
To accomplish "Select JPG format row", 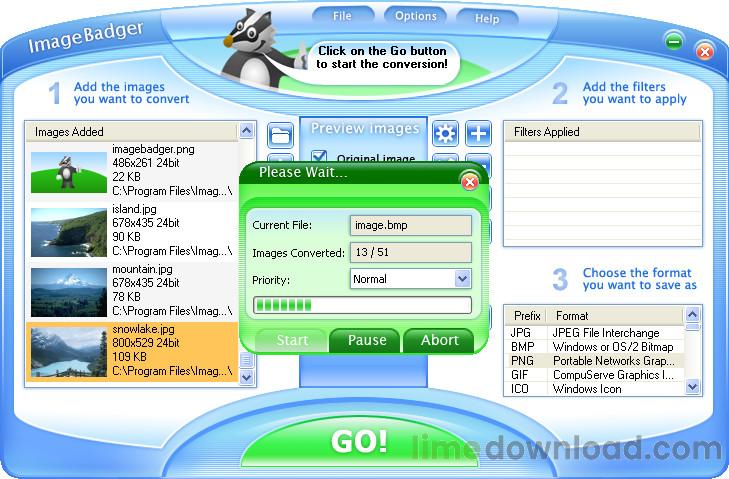I will [595, 333].
